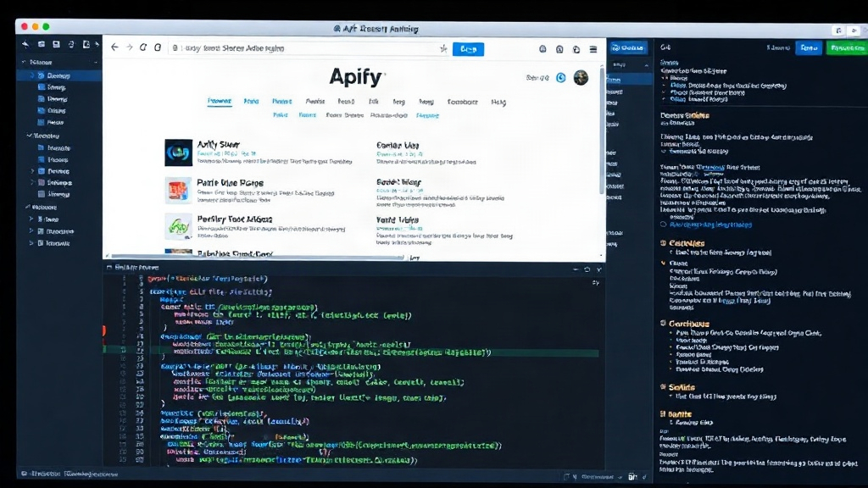
Task: Bookmark the page with the star icon
Action: [443, 48]
